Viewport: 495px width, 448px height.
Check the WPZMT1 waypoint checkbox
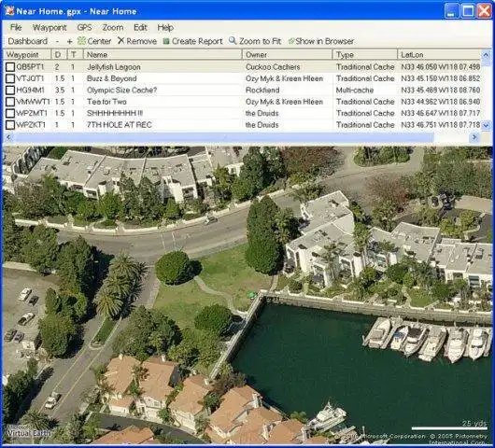tap(10, 113)
